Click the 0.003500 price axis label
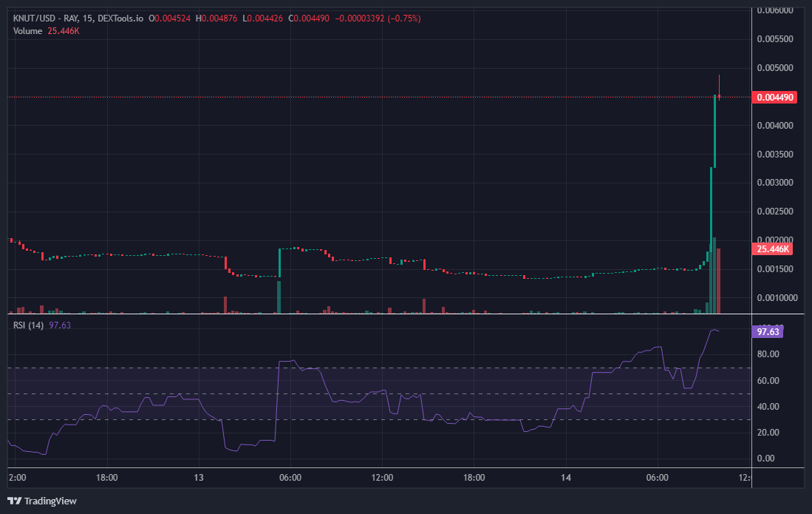 pos(775,155)
